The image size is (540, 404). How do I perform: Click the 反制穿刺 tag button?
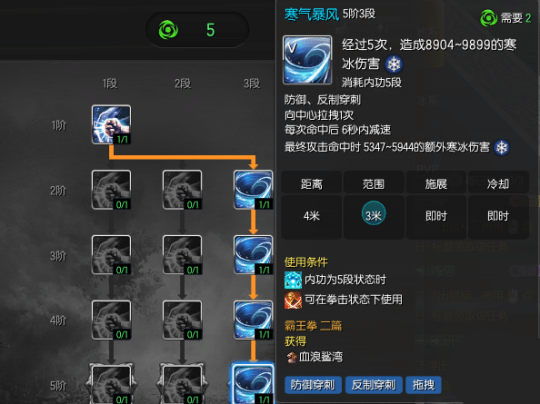374,385
